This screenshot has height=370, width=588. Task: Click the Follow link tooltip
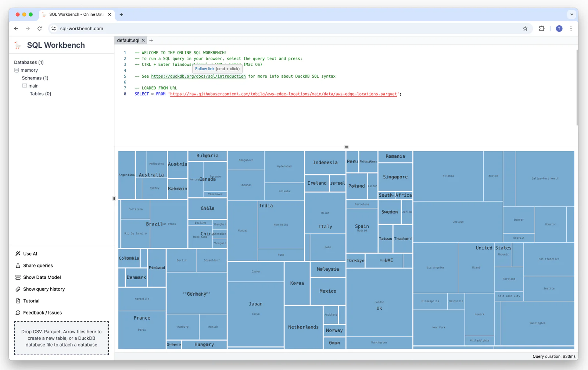[217, 69]
